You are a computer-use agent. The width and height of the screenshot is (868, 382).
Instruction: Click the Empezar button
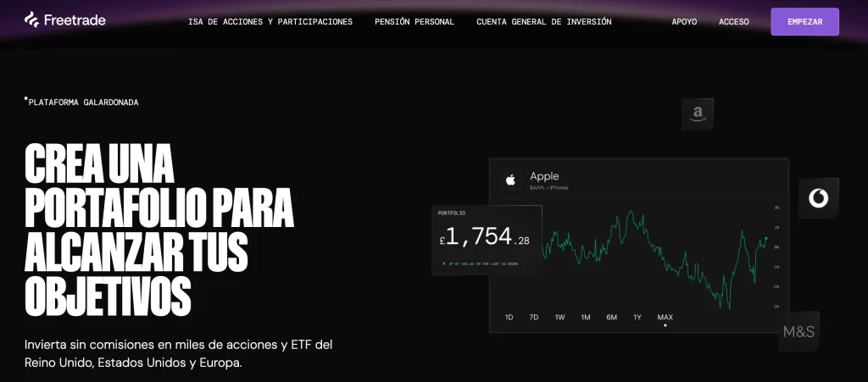pyautogui.click(x=805, y=22)
